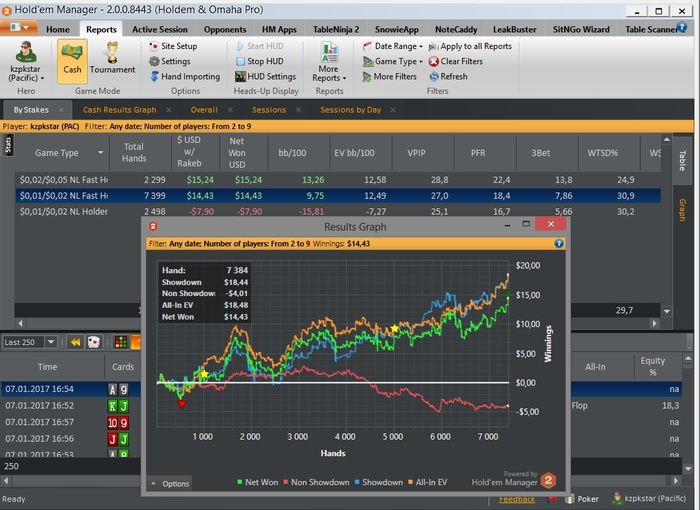This screenshot has width=700, height=510.
Task: Expand the graph Options panel
Action: 170,484
